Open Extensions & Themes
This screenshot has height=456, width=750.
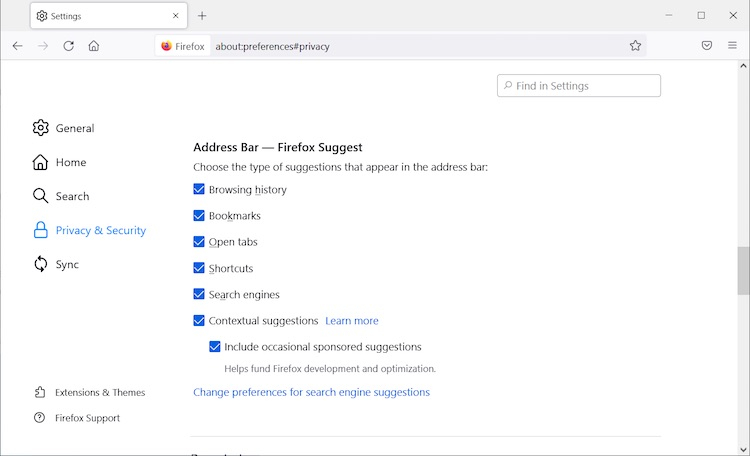coord(99,392)
